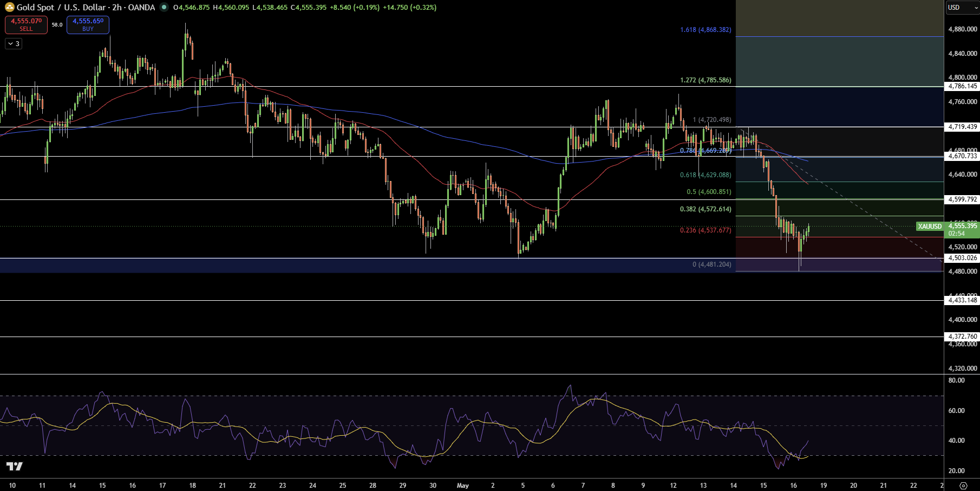The image size is (980, 491).
Task: Click the 4,433.148 price axis label
Action: [963, 300]
